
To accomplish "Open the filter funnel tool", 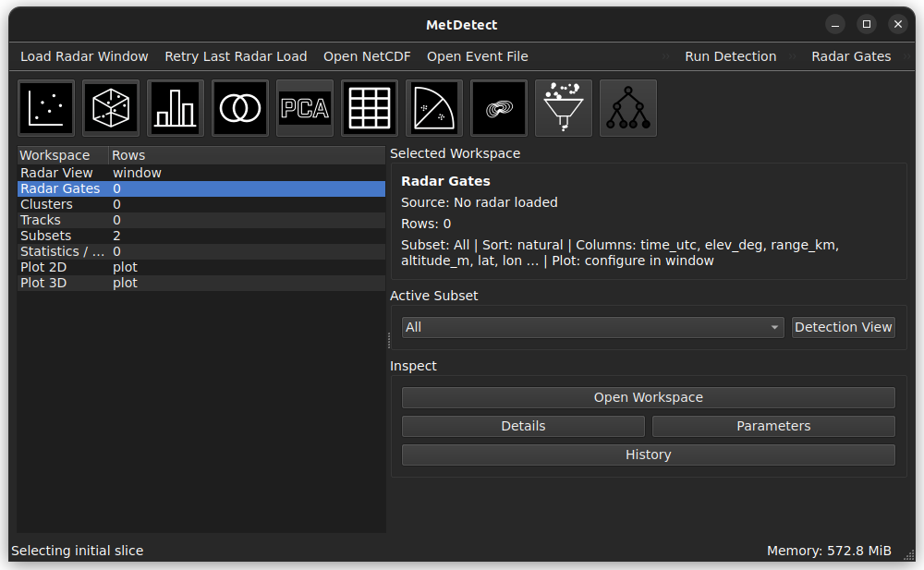I will (x=564, y=108).
